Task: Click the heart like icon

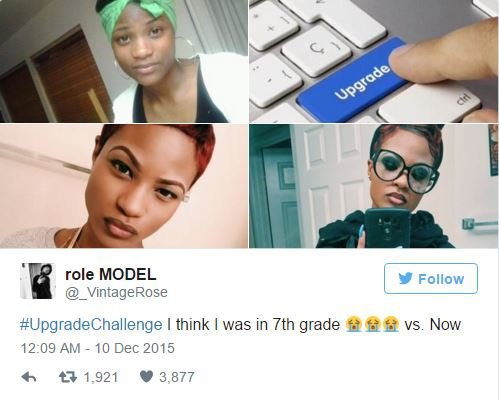Action: tap(146, 377)
